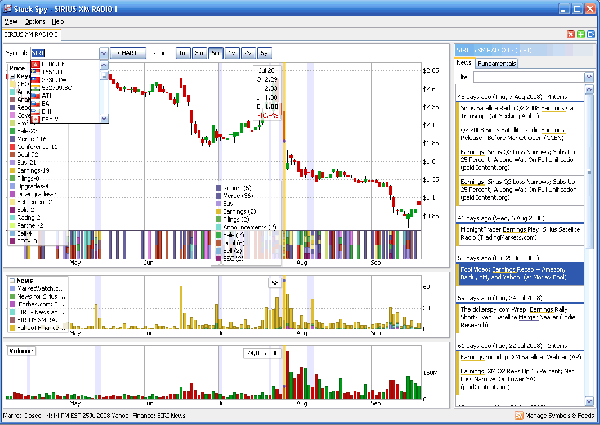Select the last time range button in chart toolbar
Image resolution: width=600 pixels, height=425 pixels.
tap(264, 51)
